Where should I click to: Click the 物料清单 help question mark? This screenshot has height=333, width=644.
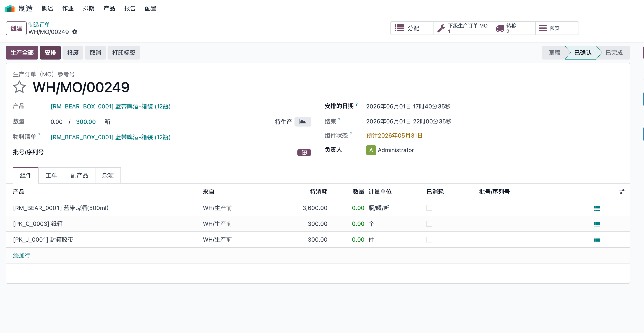39,135
